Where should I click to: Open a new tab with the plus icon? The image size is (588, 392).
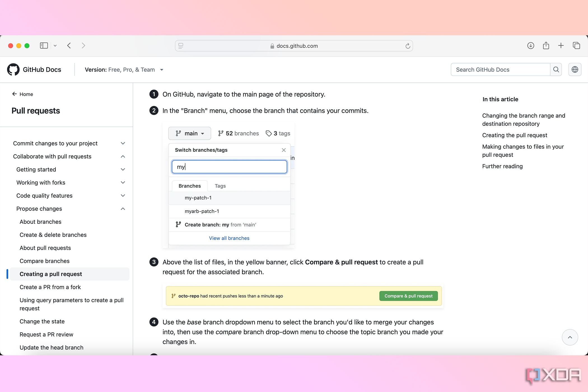[561, 46]
